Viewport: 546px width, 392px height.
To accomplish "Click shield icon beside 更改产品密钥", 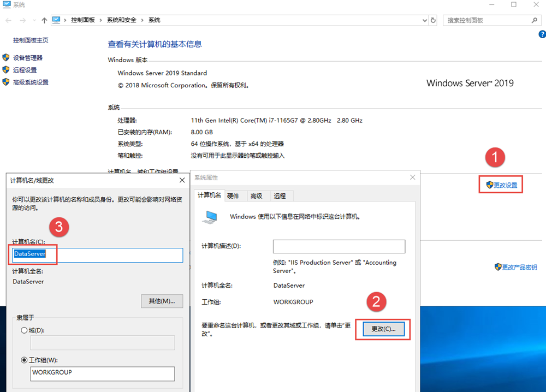I will pos(498,267).
